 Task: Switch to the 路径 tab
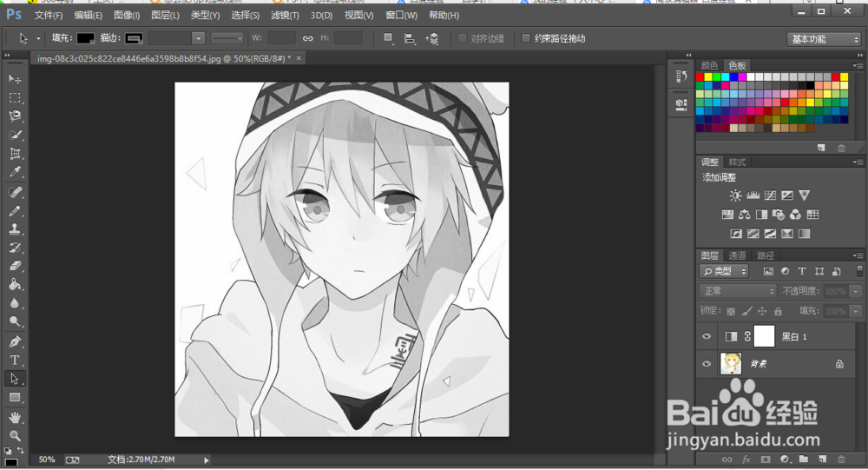click(766, 255)
